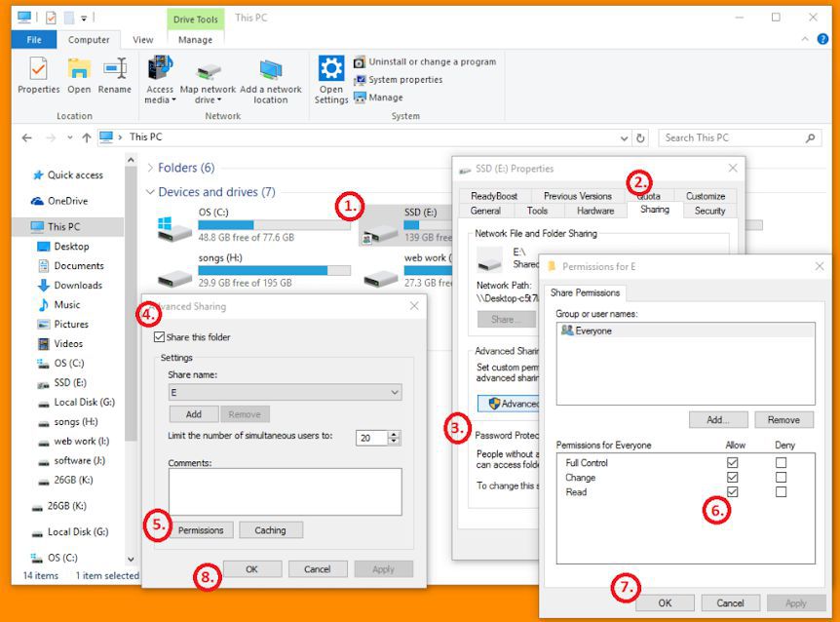Toggle Allow checkbox for Full Control

point(732,463)
